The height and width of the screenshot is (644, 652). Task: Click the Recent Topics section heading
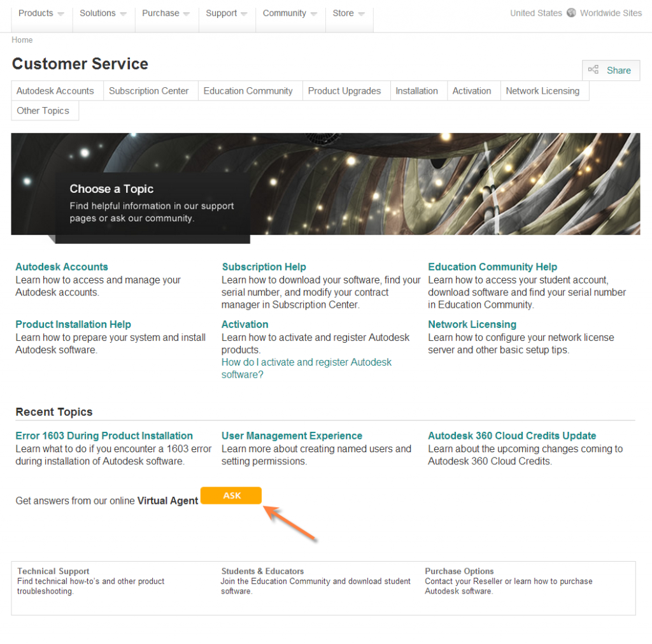[x=54, y=412]
